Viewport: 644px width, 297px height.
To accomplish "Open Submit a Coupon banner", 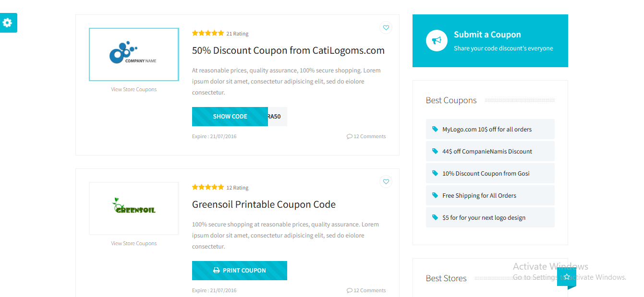I will tap(490, 41).
